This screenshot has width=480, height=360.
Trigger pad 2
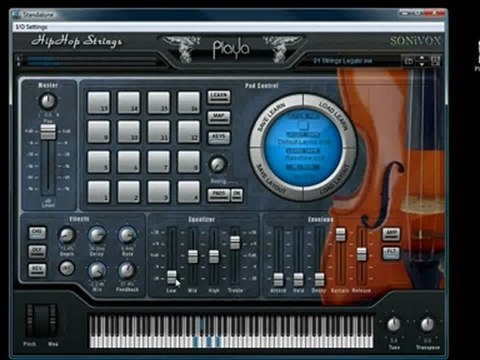coord(129,192)
